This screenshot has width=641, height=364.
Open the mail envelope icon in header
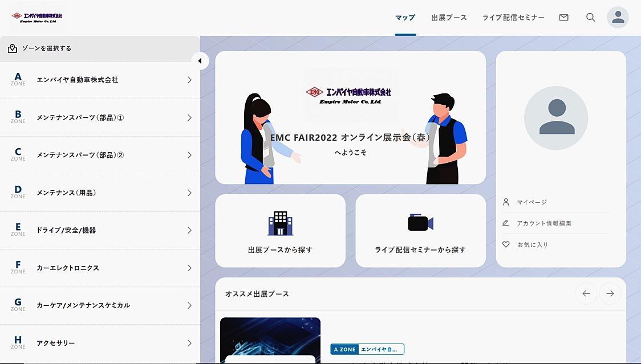tap(563, 18)
